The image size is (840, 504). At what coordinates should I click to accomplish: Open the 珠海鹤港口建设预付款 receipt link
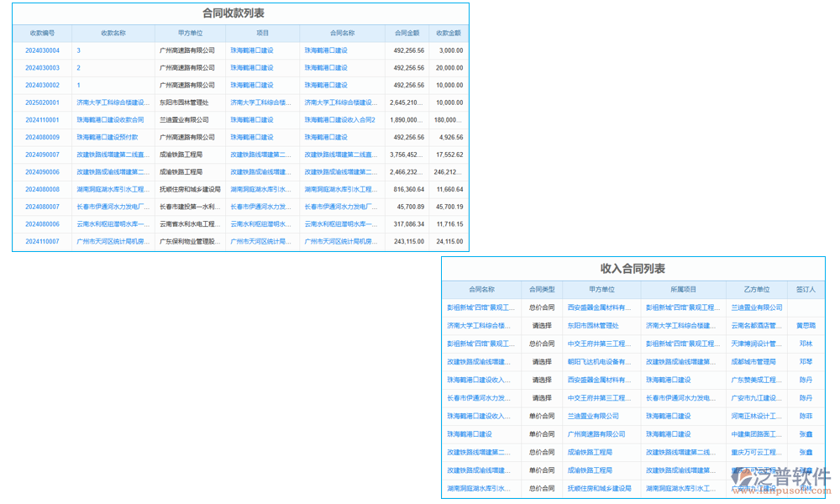click(x=105, y=137)
